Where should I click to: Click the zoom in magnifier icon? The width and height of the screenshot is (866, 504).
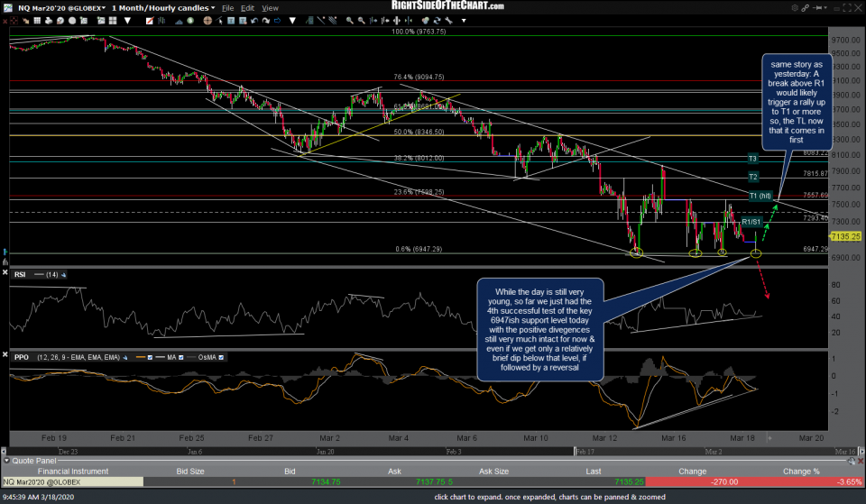coord(350,21)
